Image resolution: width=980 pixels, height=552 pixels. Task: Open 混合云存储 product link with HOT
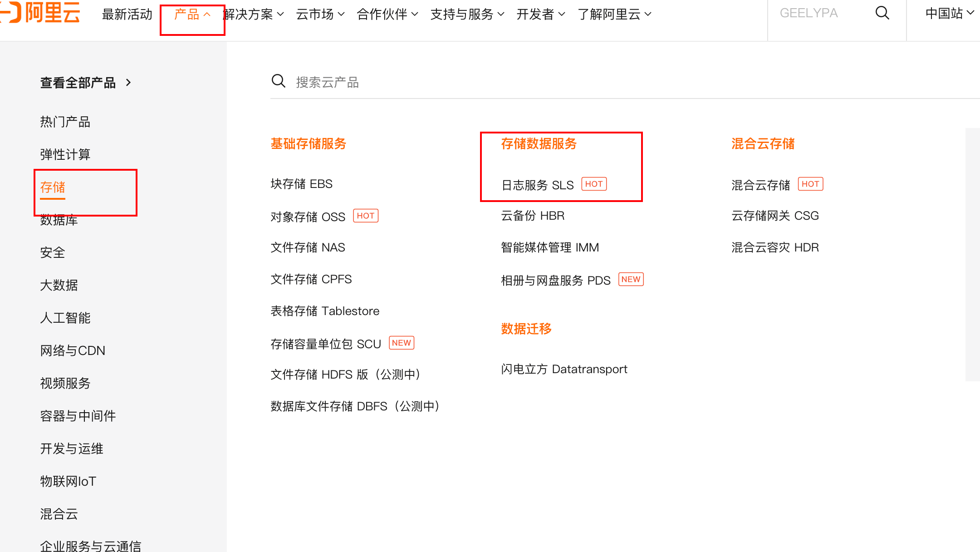point(761,185)
